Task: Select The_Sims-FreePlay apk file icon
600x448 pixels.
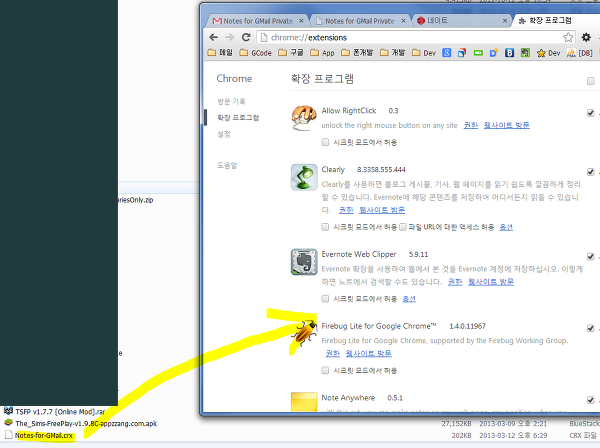Action: coord(8,423)
